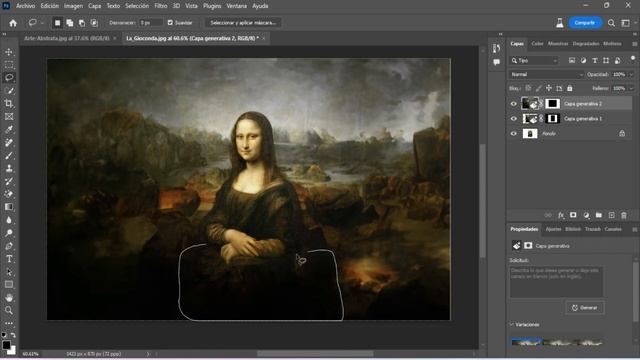Click the Home icon in options bar
This screenshot has height=360, width=640.
coord(13,23)
